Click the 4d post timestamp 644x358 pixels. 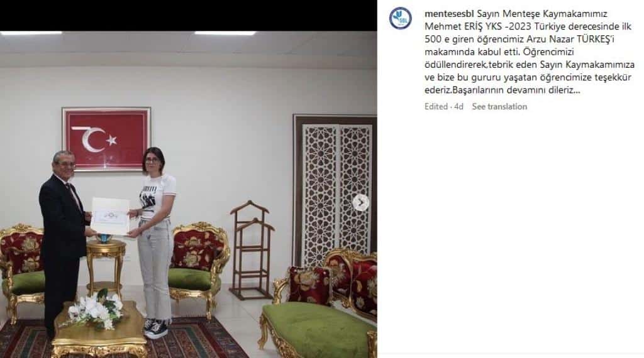(x=458, y=107)
